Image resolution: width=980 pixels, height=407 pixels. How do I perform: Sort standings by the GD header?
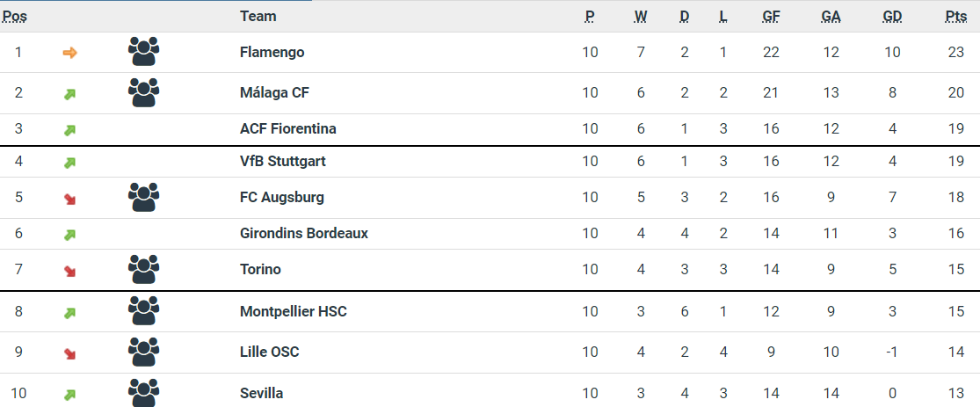tap(892, 16)
